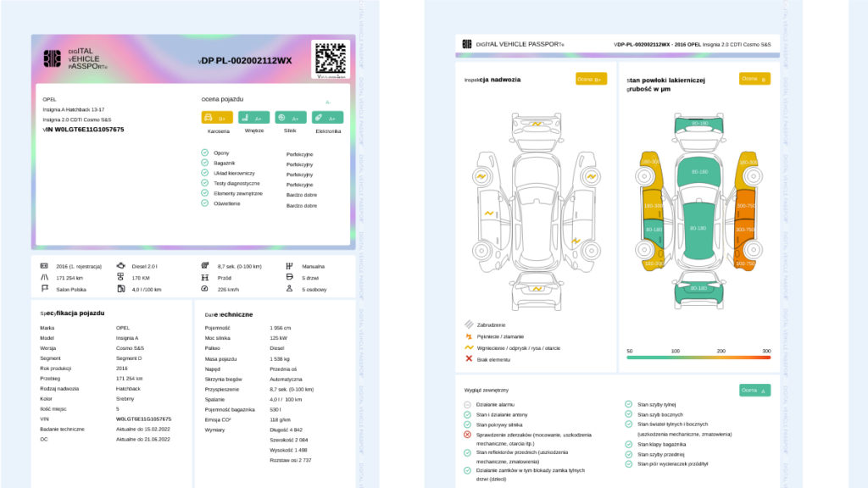Viewport: 868px width, 488px height.
Task: Select the '125 kW' engine power value
Action: [x=278, y=338]
